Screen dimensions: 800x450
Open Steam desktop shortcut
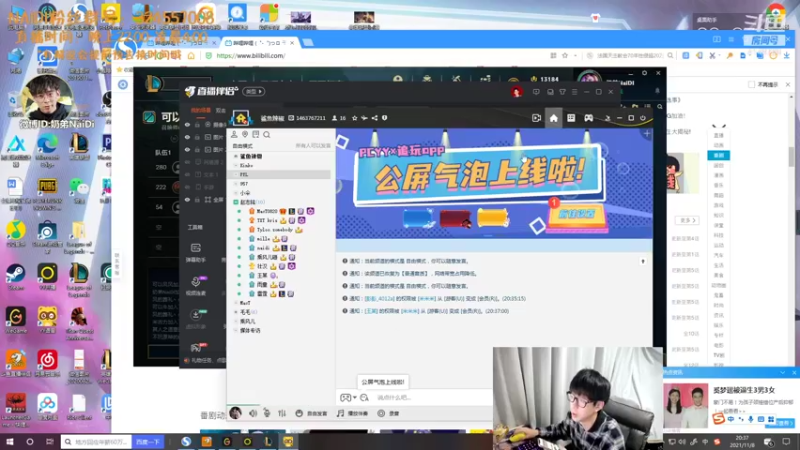[15, 277]
